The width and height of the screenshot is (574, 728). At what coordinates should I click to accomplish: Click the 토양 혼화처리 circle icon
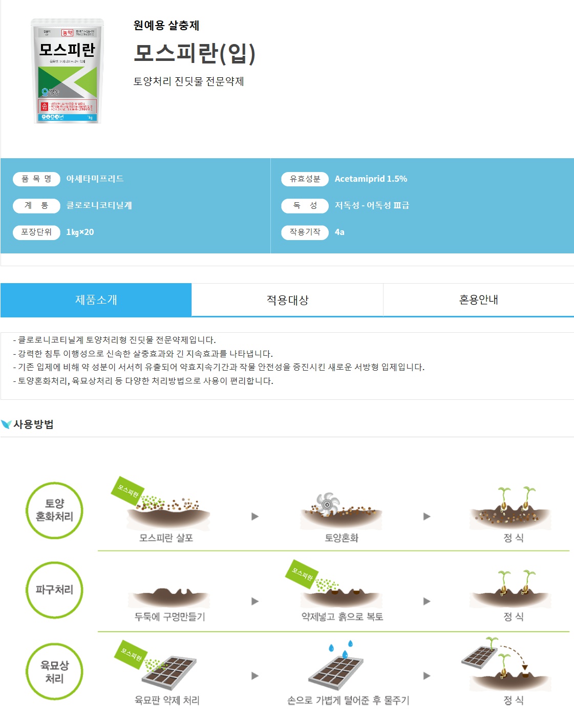(54, 510)
